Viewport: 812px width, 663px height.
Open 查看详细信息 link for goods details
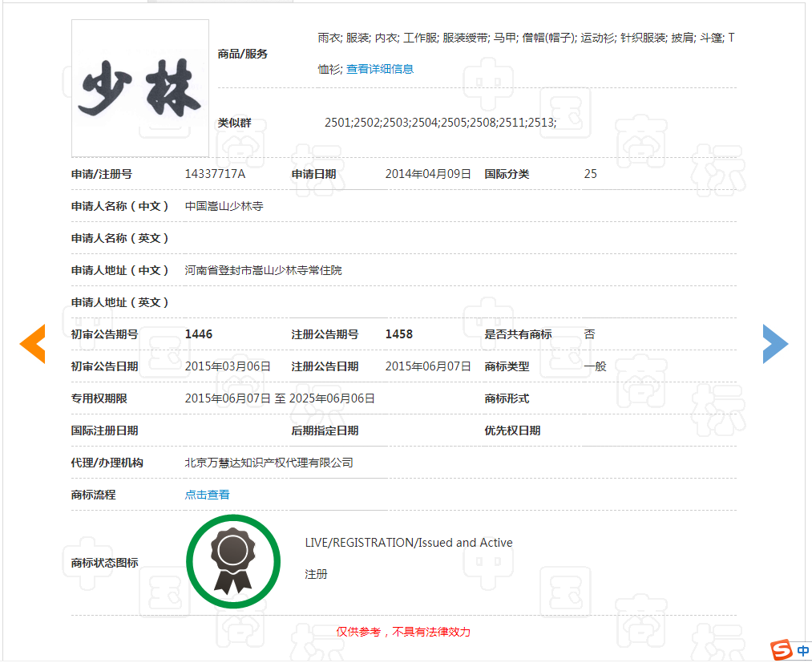(380, 69)
